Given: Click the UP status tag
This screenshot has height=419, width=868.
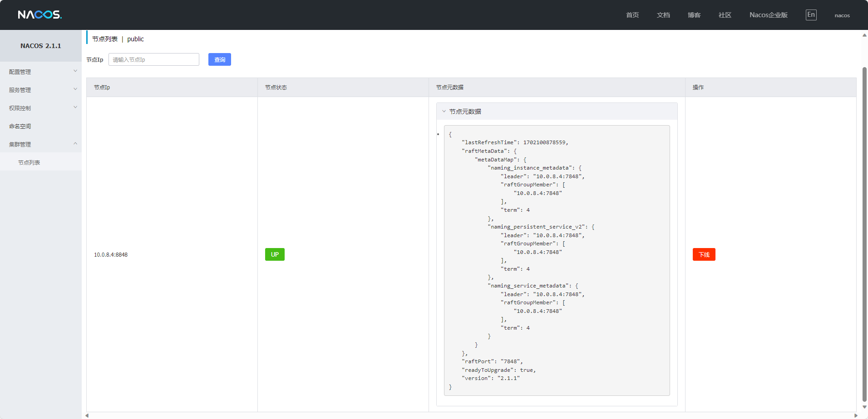Looking at the screenshot, I should [x=275, y=254].
